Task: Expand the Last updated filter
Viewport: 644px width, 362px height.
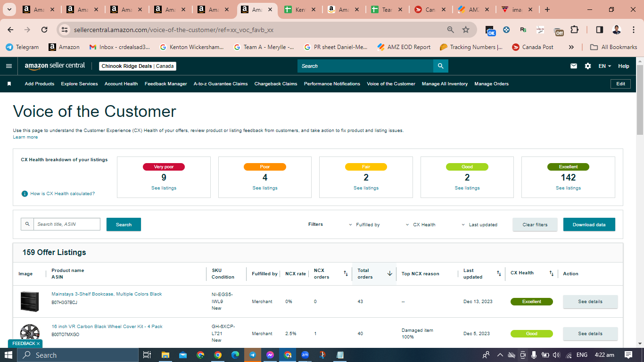Action: tap(479, 225)
